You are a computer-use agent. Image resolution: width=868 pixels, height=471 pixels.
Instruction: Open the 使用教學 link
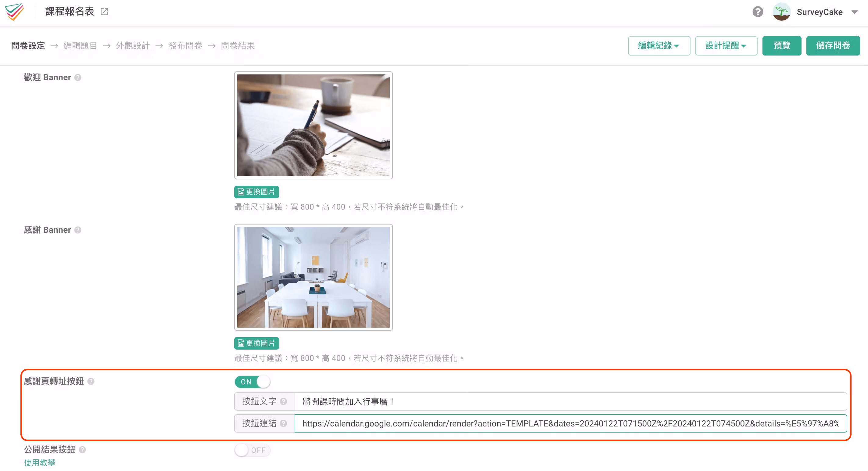(39, 462)
